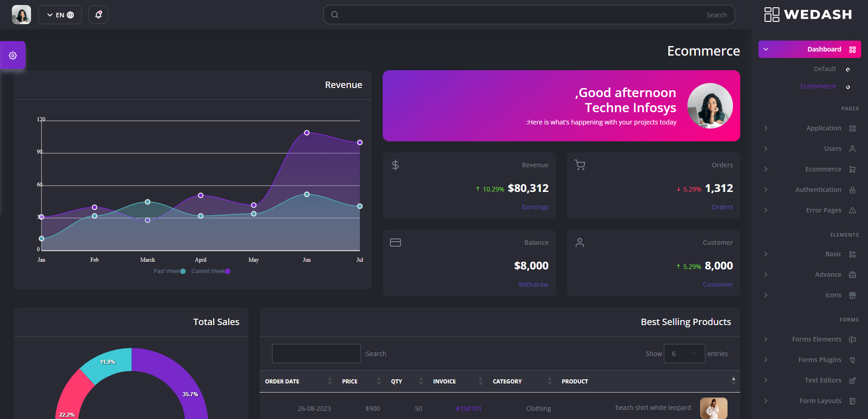The height and width of the screenshot is (419, 868).
Task: Select the Default dashboard option
Action: (825, 69)
